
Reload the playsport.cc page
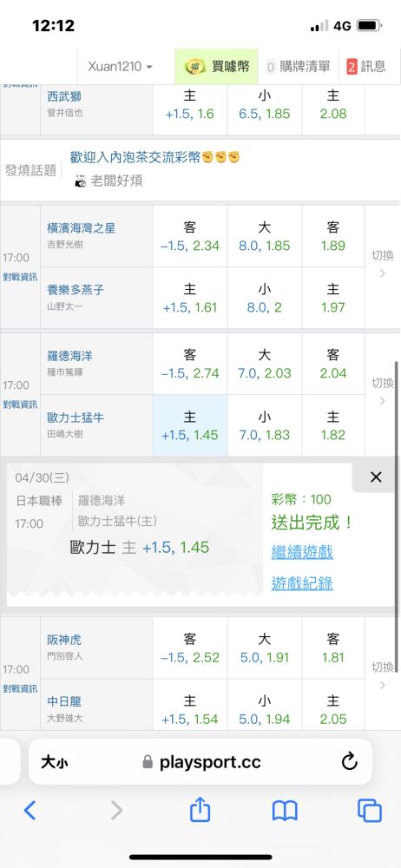pyautogui.click(x=350, y=762)
